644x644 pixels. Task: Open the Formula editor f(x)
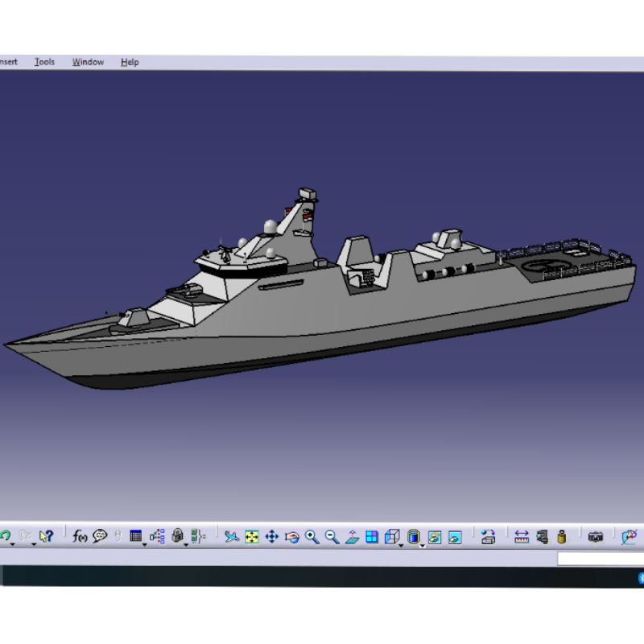pos(78,536)
